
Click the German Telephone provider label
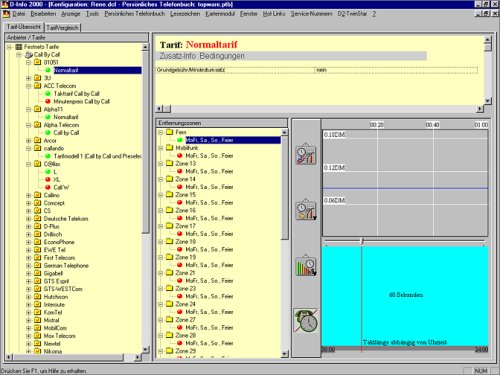[66, 266]
